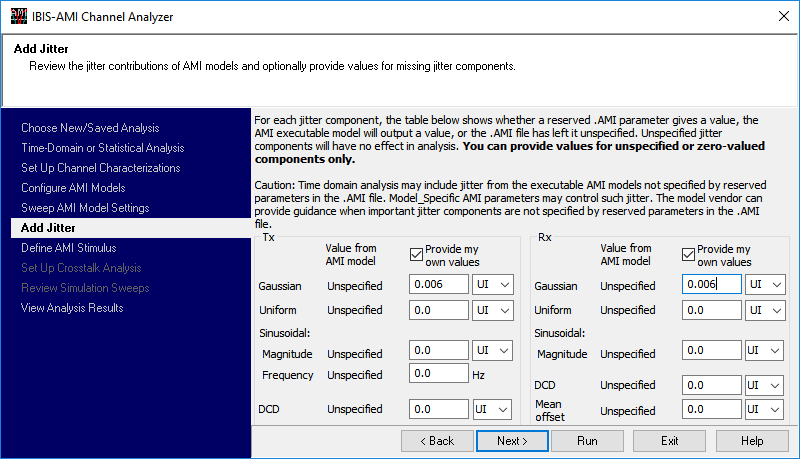Viewport: 800px width, 459px height.
Task: Click Tx Sinusoidal Frequency input field
Action: [438, 374]
